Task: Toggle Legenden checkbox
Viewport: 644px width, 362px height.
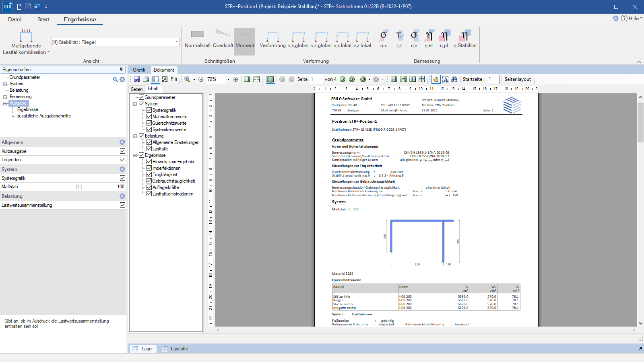Action: (122, 160)
